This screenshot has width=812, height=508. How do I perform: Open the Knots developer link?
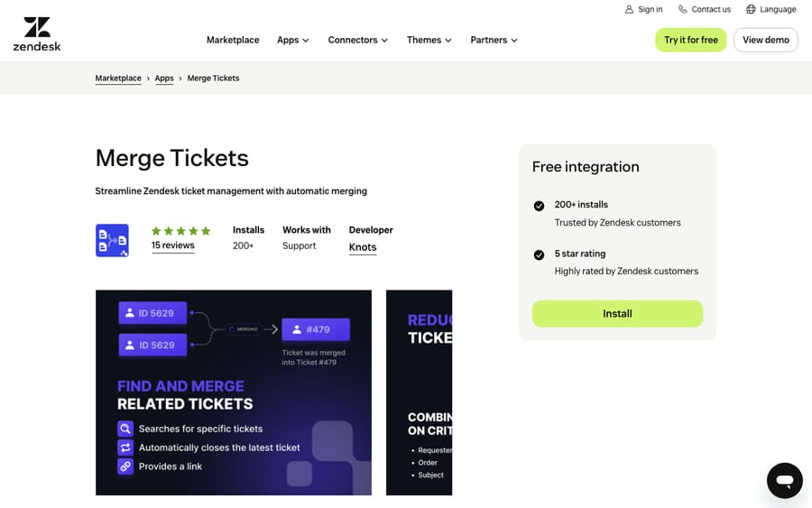[x=363, y=247]
